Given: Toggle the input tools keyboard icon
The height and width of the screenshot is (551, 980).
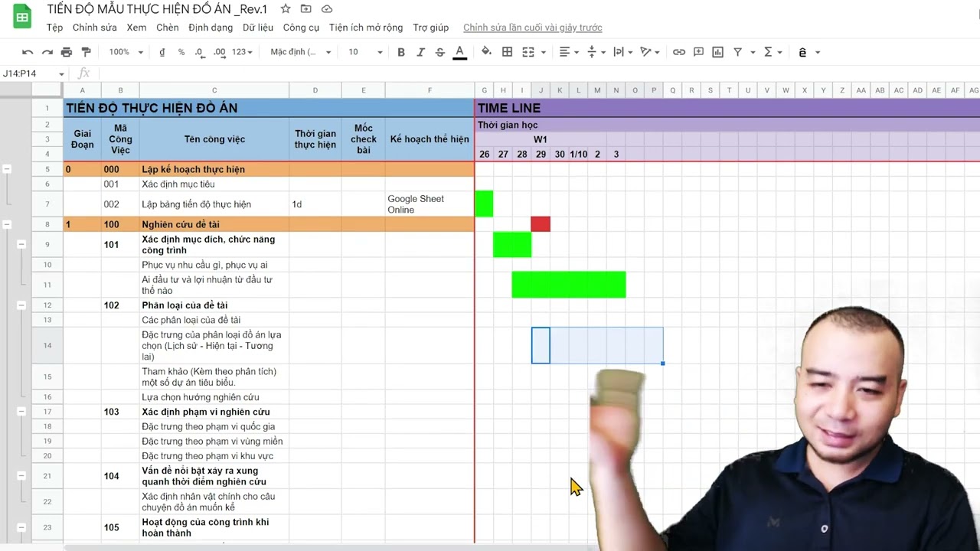Looking at the screenshot, I should tap(802, 52).
